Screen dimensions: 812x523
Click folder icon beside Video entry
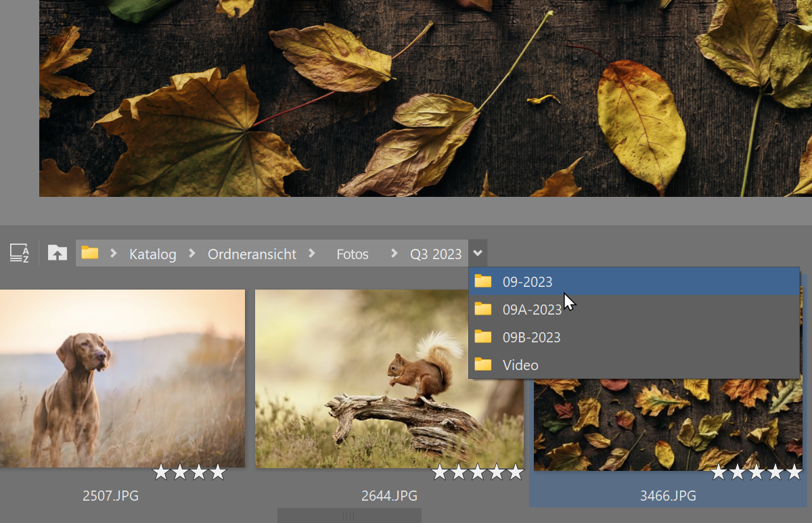point(483,365)
